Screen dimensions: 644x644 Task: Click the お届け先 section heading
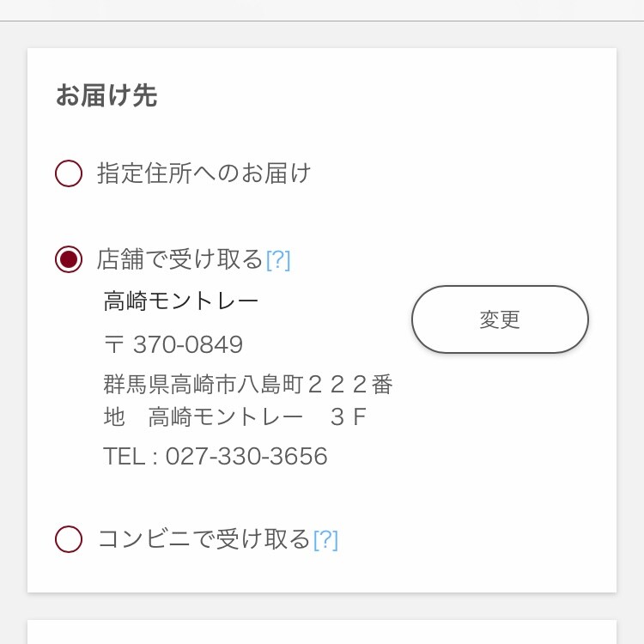(106, 95)
